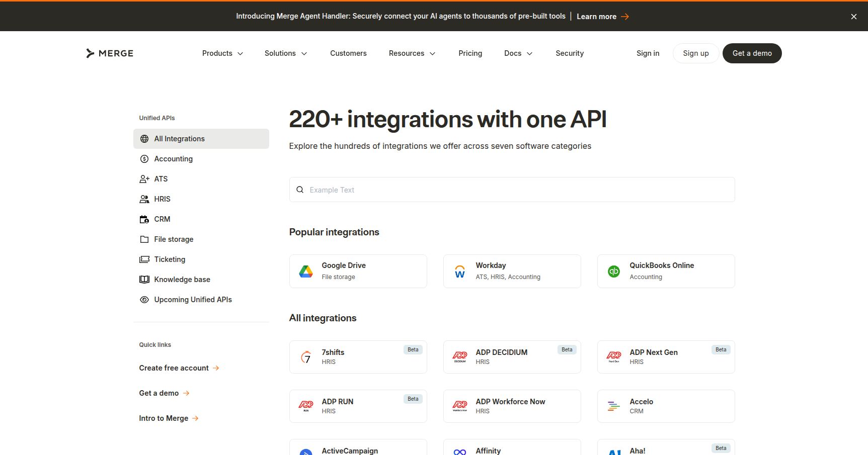Click the Google Drive logo icon
Screen dimensions: 868x455
[x=306, y=271]
